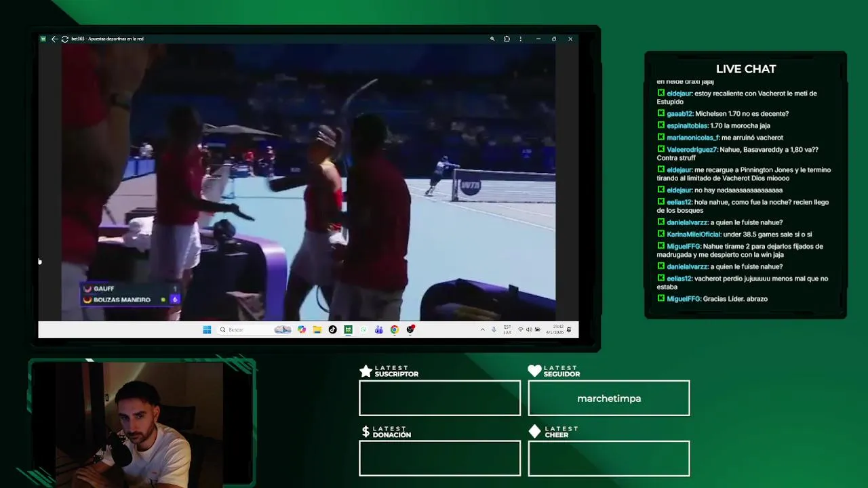Click the Latest Suscriptor box
Viewport: 868px width, 488px height.
click(439, 398)
